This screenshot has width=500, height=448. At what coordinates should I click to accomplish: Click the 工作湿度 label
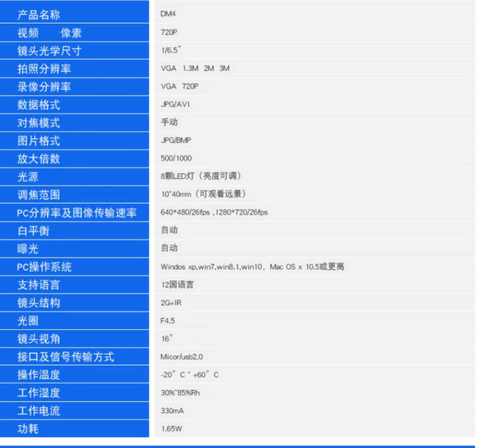[x=39, y=393]
